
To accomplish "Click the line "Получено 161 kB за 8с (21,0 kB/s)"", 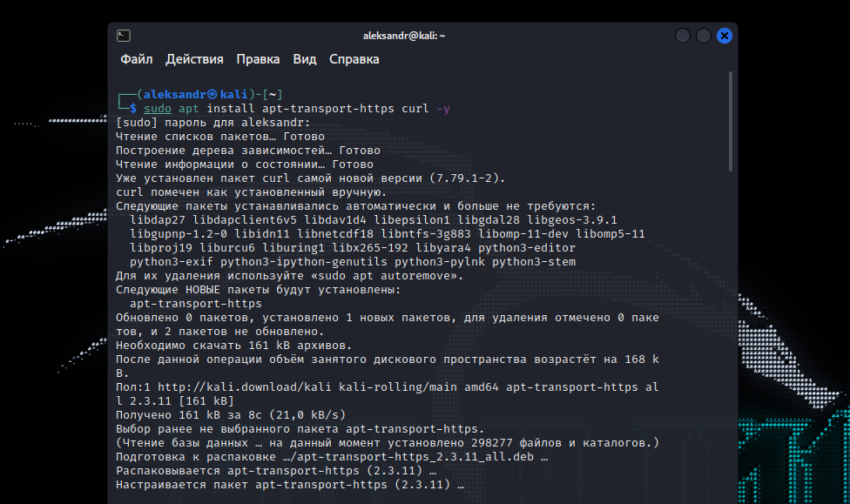I will coord(231,415).
